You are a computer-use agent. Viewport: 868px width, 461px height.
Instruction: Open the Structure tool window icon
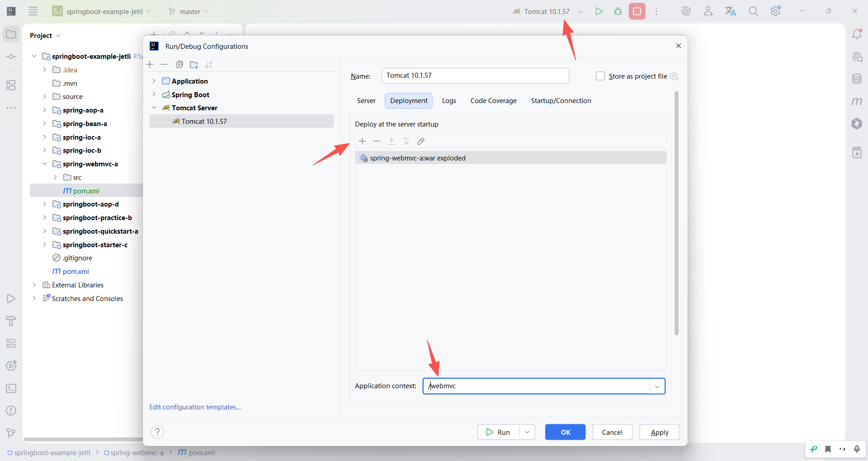[11, 85]
